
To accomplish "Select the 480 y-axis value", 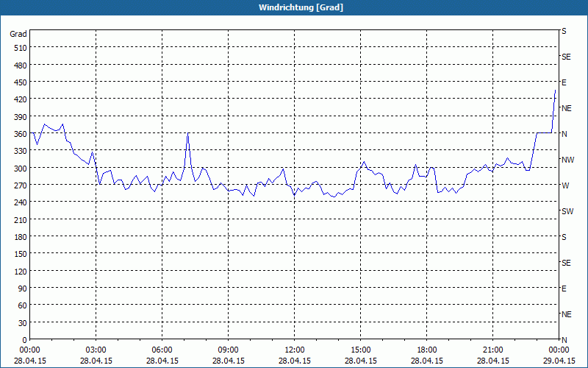I will 21,66.
